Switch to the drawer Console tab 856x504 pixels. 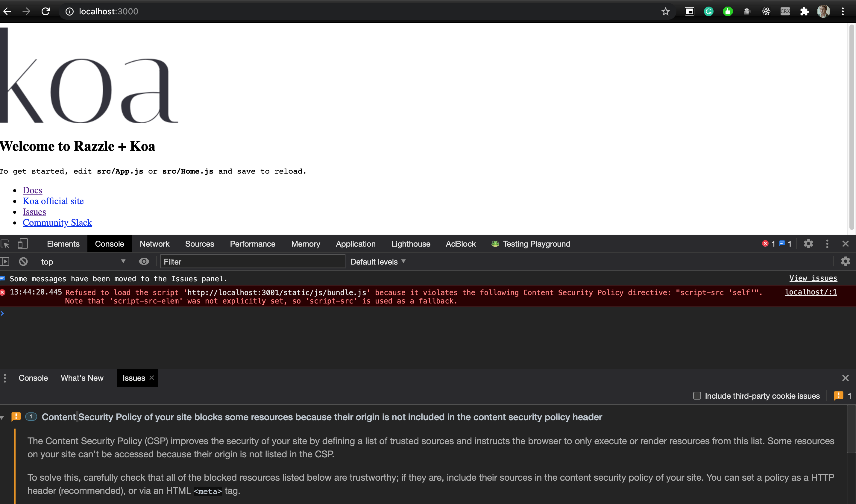[33, 378]
